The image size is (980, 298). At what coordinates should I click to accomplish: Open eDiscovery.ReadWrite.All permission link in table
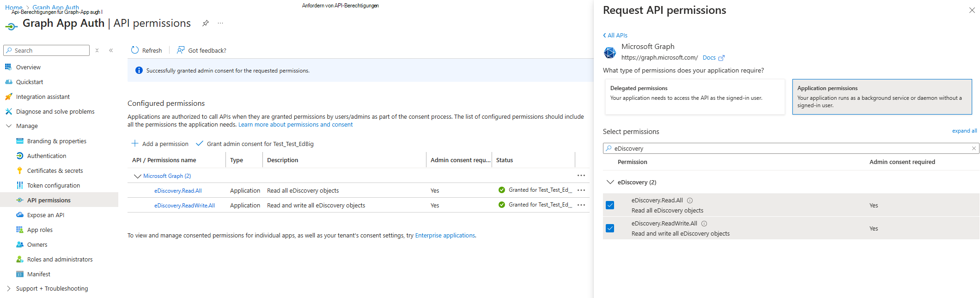184,205
